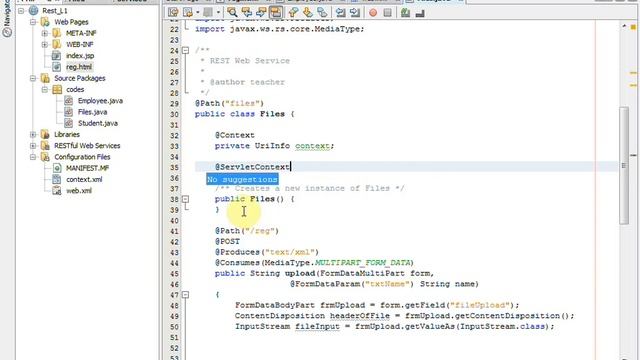
Task: Click the underlined context field name
Action: pyautogui.click(x=312, y=146)
